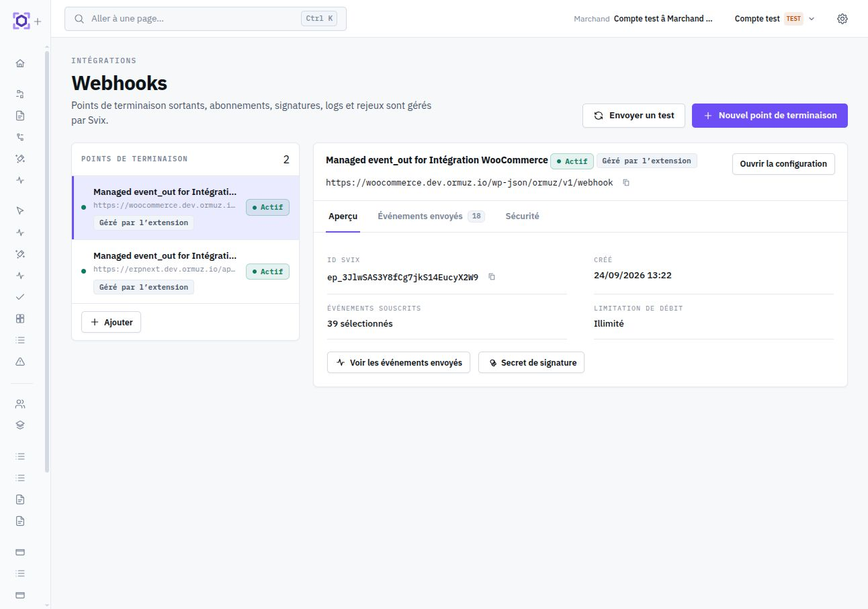The height and width of the screenshot is (609, 868).
Task: Click the date 24/09/2026 13:22
Action: (633, 275)
